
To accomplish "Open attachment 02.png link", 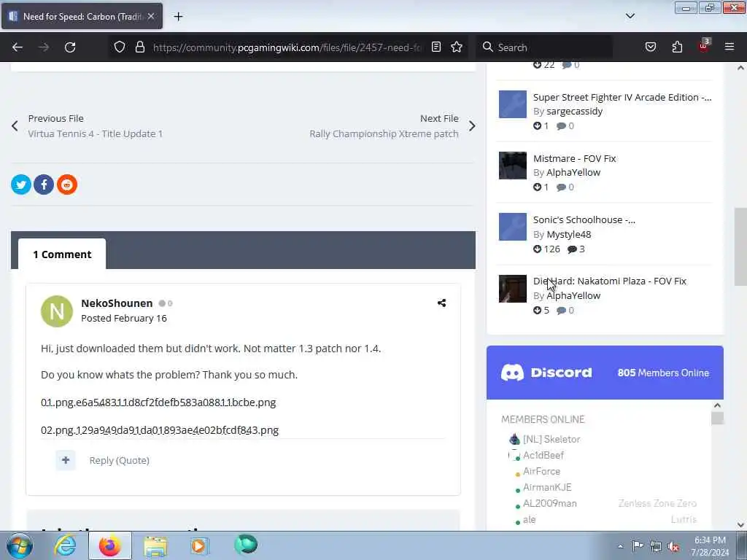I will [160, 430].
